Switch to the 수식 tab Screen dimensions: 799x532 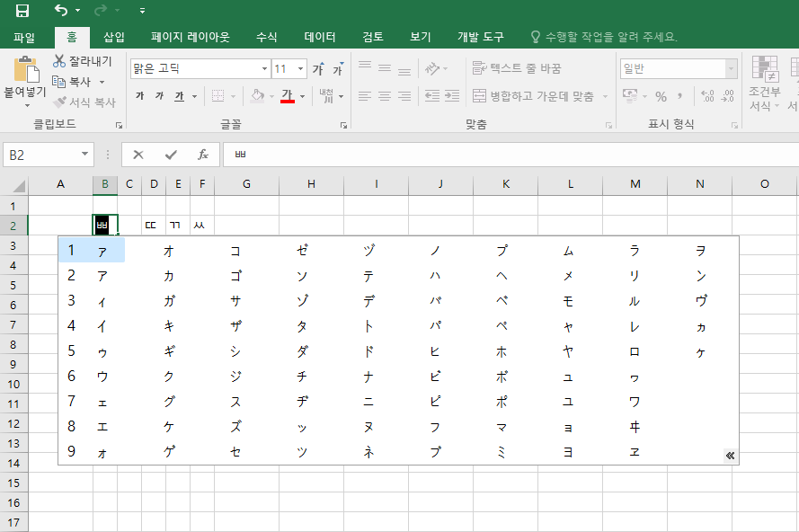[x=266, y=37]
